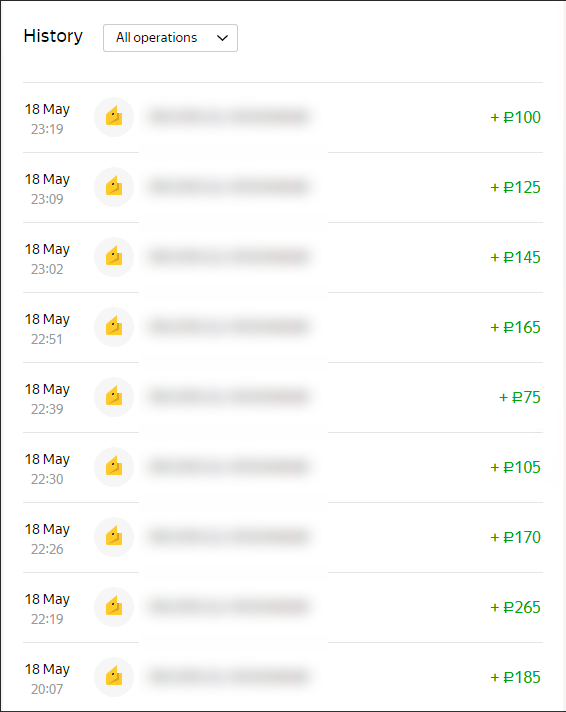Click wallet icon for the 23:02 transaction
This screenshot has height=712, width=566.
(114, 257)
